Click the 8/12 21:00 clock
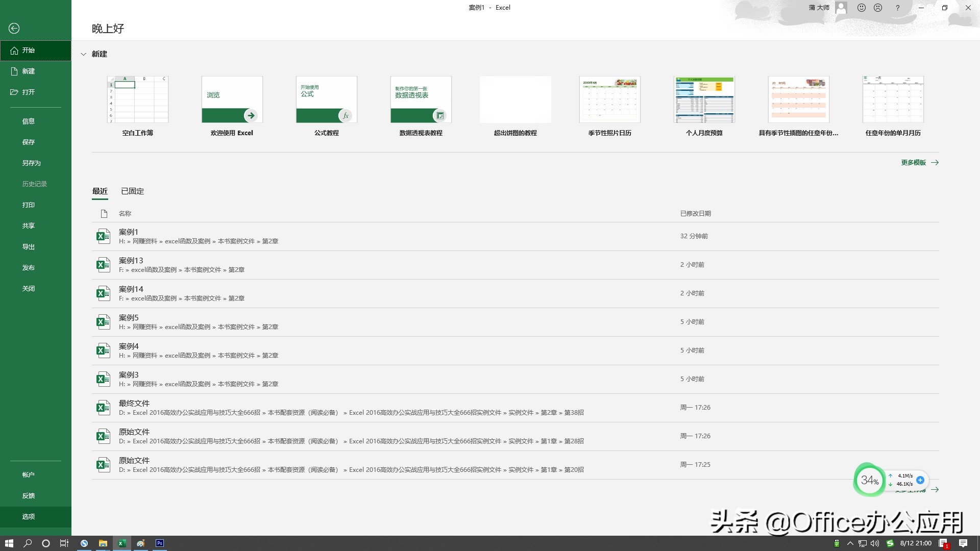The height and width of the screenshot is (551, 980). [x=916, y=543]
